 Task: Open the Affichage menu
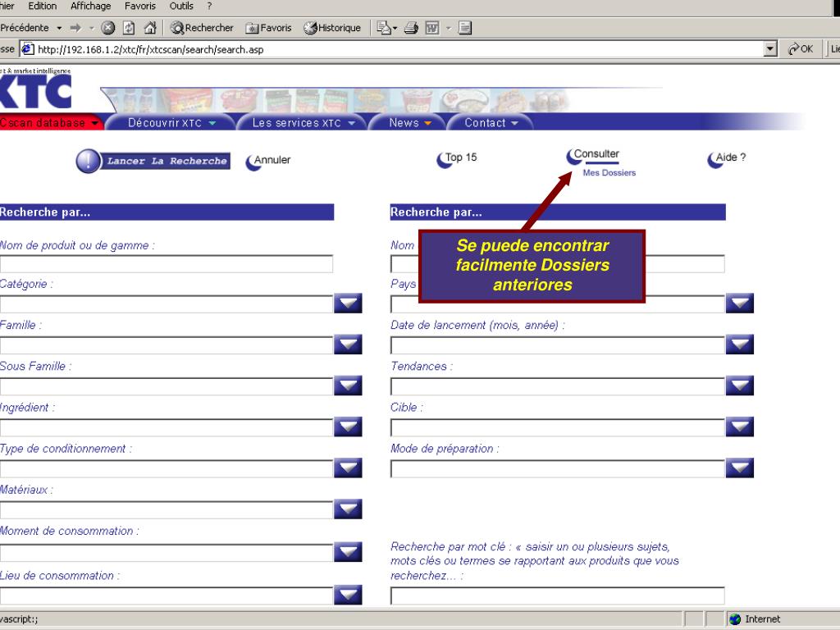[x=90, y=6]
